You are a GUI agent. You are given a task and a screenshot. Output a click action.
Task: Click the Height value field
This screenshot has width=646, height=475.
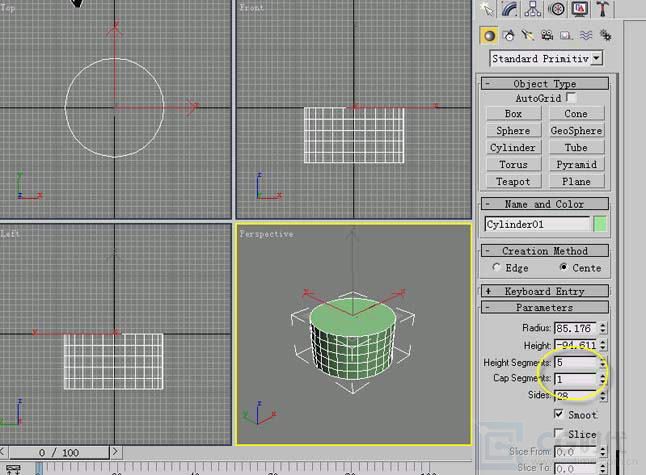[576, 345]
